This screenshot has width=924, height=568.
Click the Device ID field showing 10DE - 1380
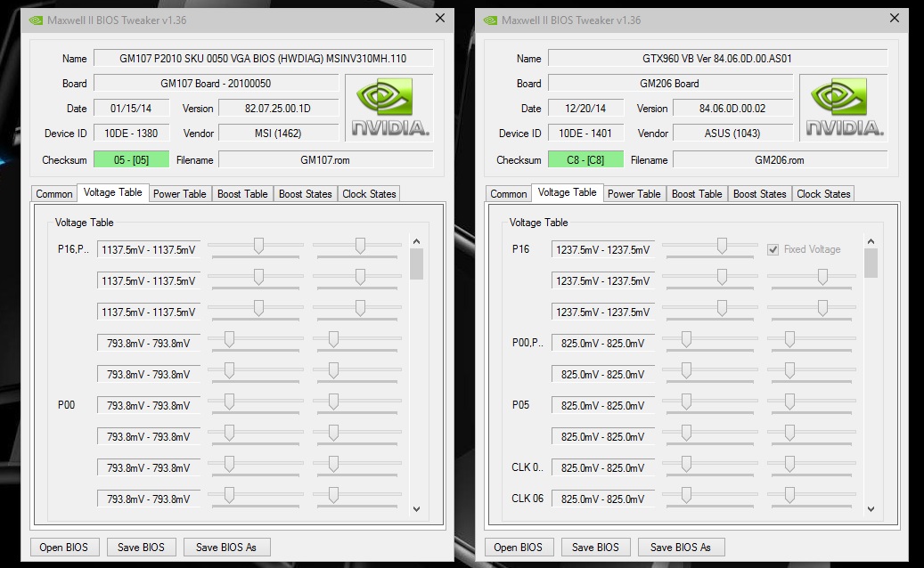tap(131, 134)
